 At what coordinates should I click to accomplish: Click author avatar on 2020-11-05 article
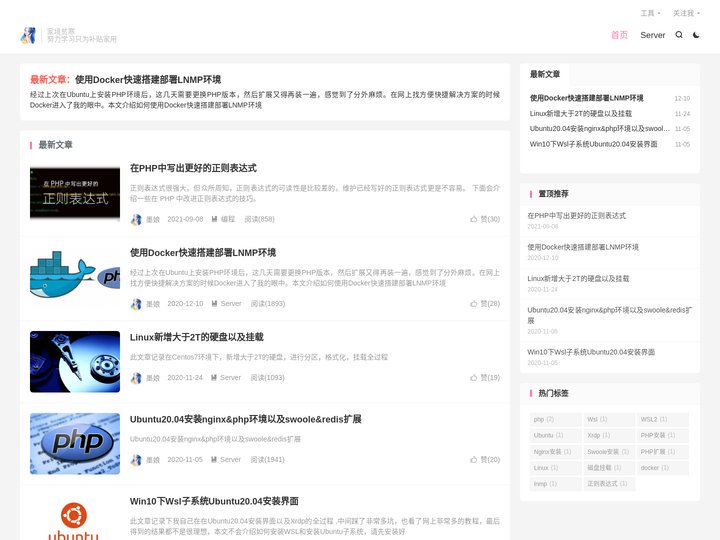click(x=136, y=460)
